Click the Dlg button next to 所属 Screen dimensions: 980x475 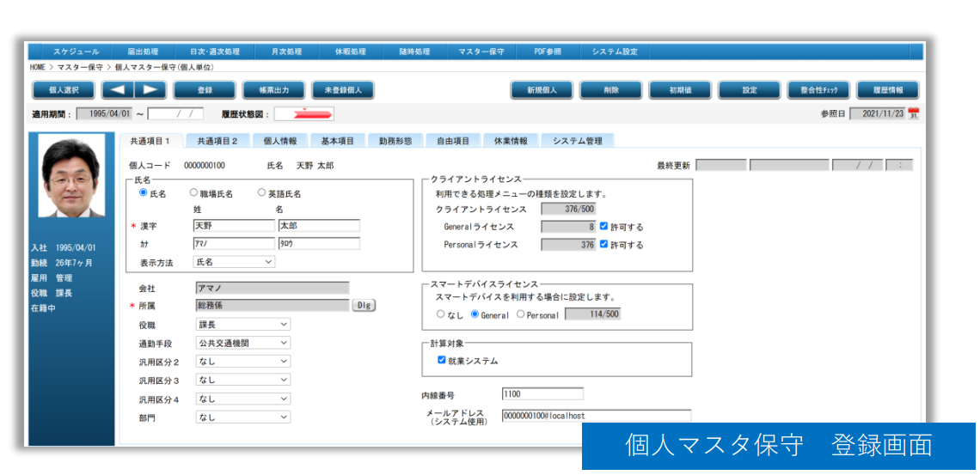[364, 305]
